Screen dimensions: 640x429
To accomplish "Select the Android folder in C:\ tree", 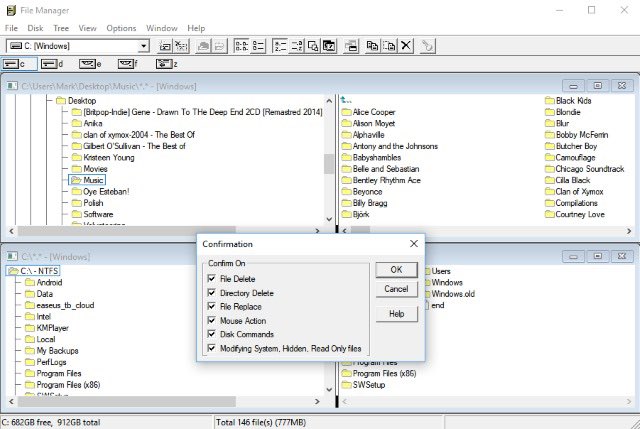I will (43, 282).
